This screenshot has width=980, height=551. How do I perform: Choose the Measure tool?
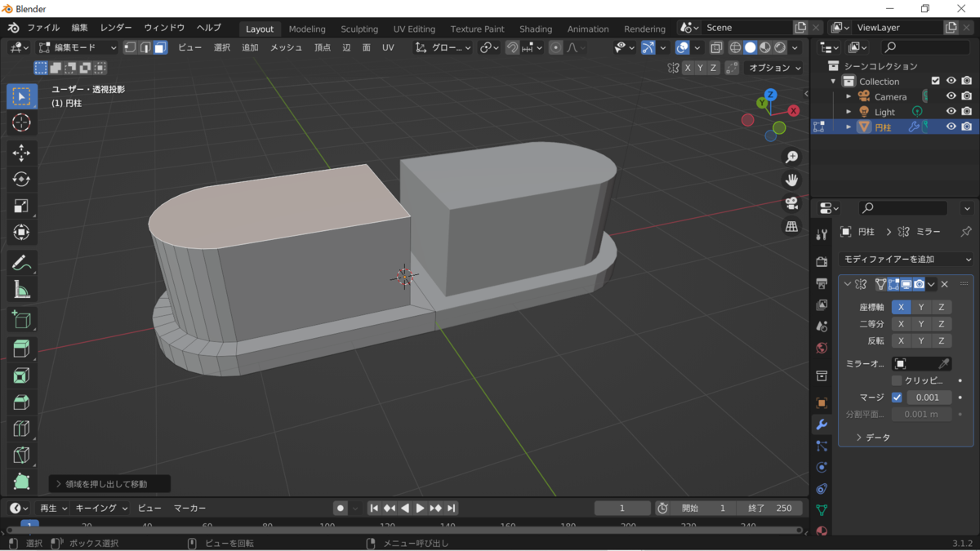(22, 290)
